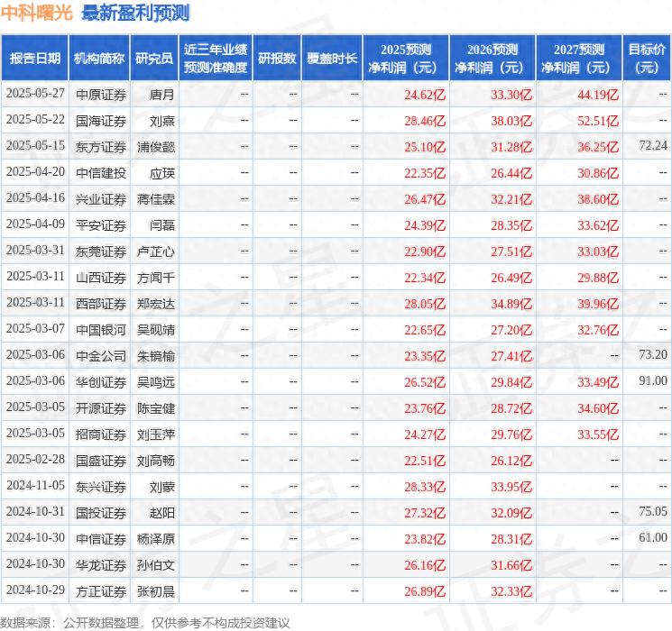
Task: Click analyst name 孙伯文
Action: pyautogui.click(x=156, y=565)
